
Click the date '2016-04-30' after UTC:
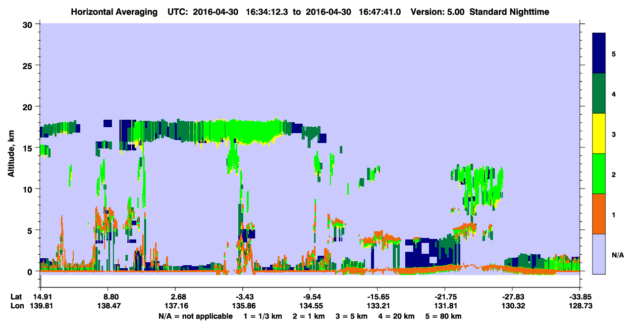pyautogui.click(x=215, y=11)
